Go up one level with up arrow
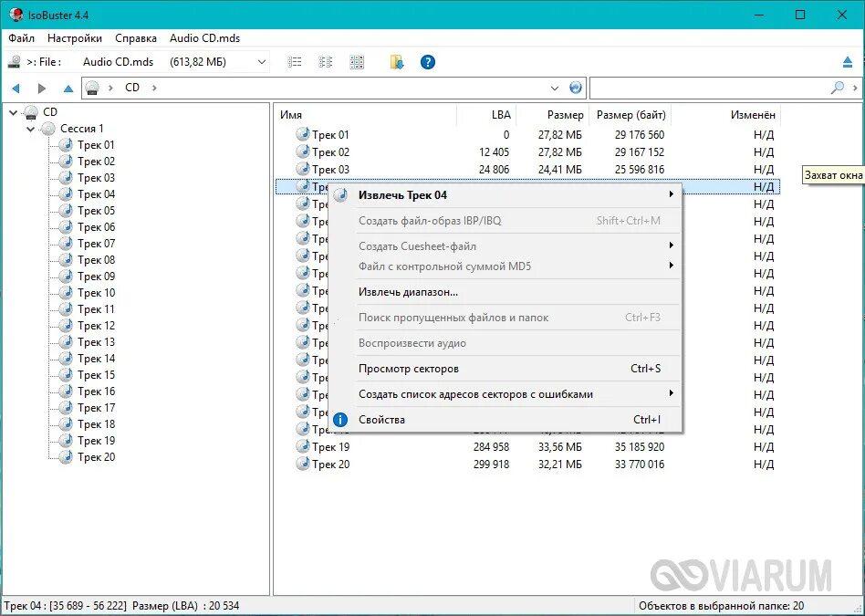This screenshot has height=616, width=865. click(68, 88)
